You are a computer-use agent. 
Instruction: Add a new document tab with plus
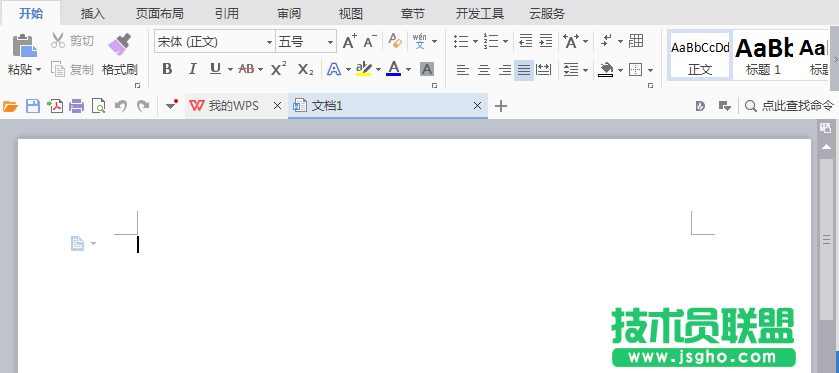pos(501,106)
